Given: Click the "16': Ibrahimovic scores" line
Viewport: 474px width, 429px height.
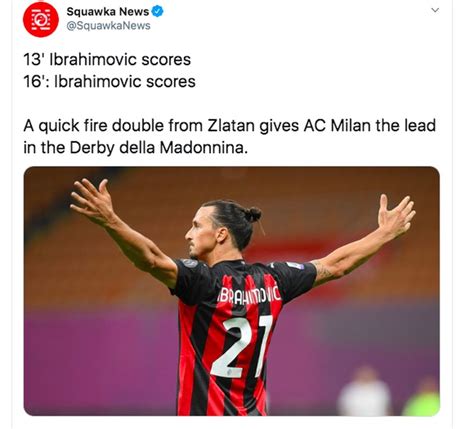Looking at the screenshot, I should tap(109, 82).
